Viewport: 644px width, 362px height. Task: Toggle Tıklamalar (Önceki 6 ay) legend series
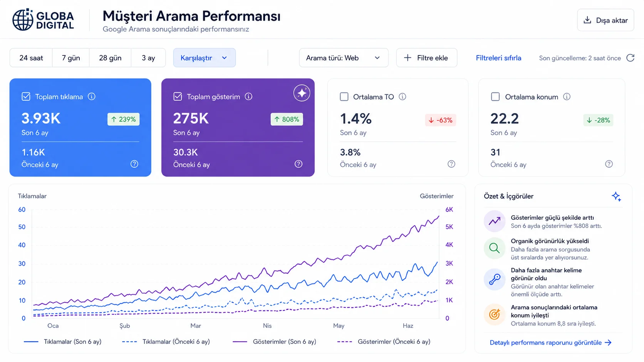(x=166, y=342)
